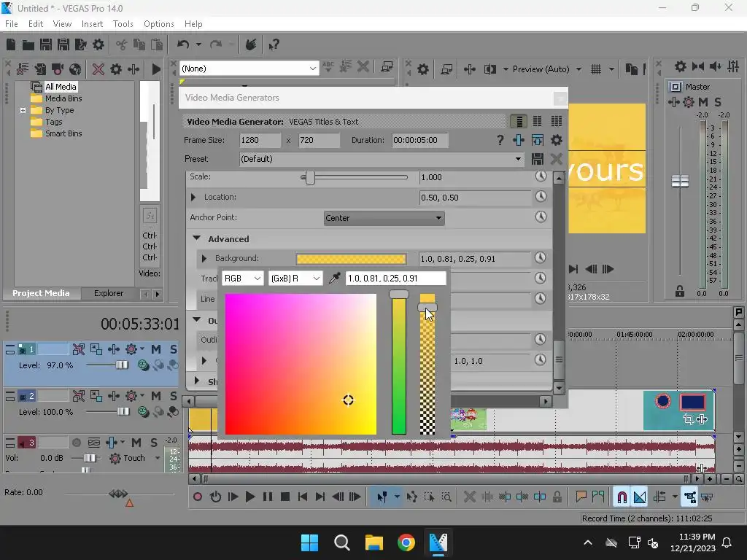Open project properties gear in main toolbar
The height and width of the screenshot is (560, 747).
pos(98,44)
